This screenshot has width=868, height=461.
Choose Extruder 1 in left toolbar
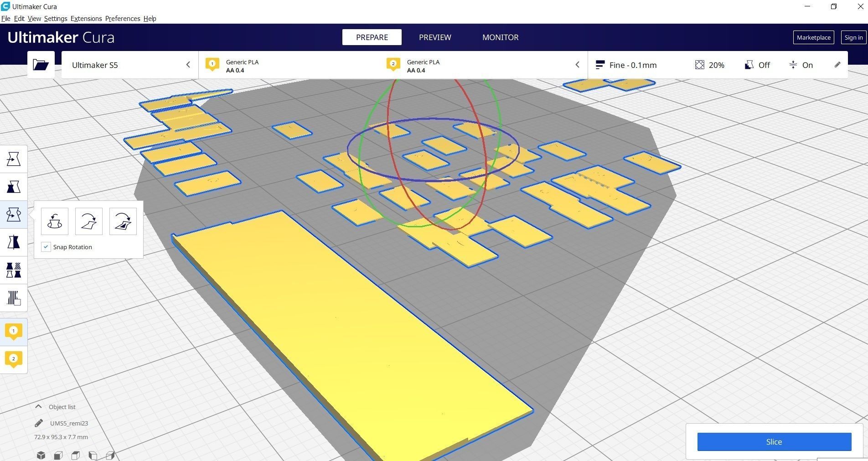click(14, 332)
